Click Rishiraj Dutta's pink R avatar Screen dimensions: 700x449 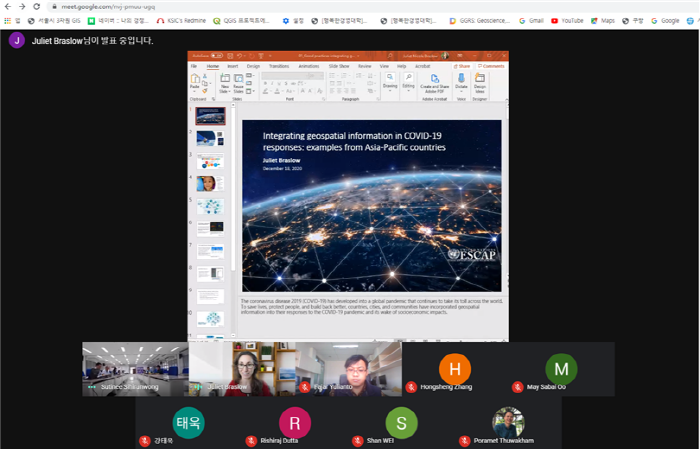(x=295, y=423)
